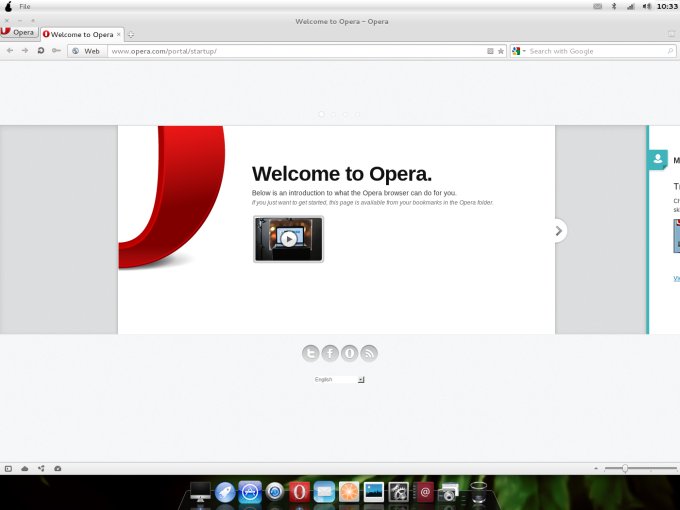Focus the address bar showing www.opera.com
This screenshot has width=680, height=510.
[297, 51]
